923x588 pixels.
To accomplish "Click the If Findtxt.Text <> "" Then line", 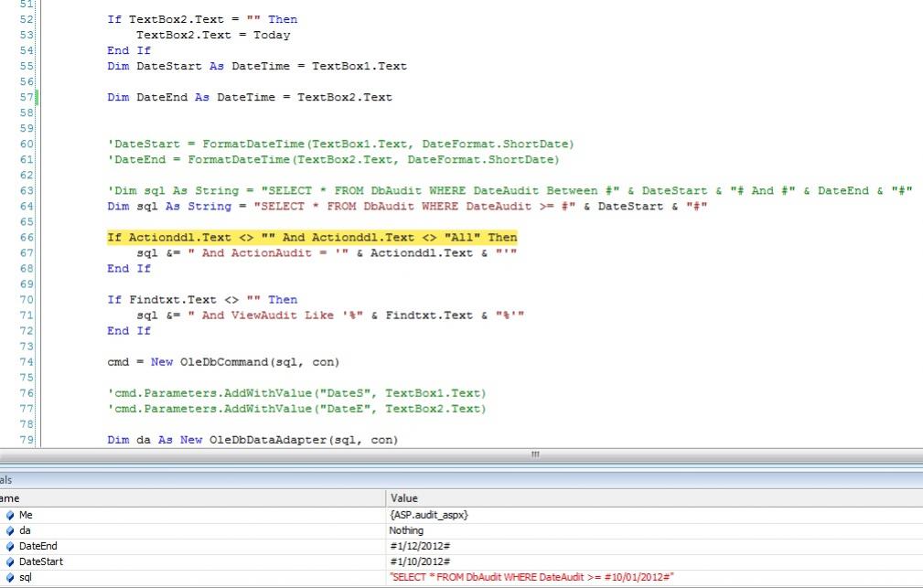I will click(202, 300).
